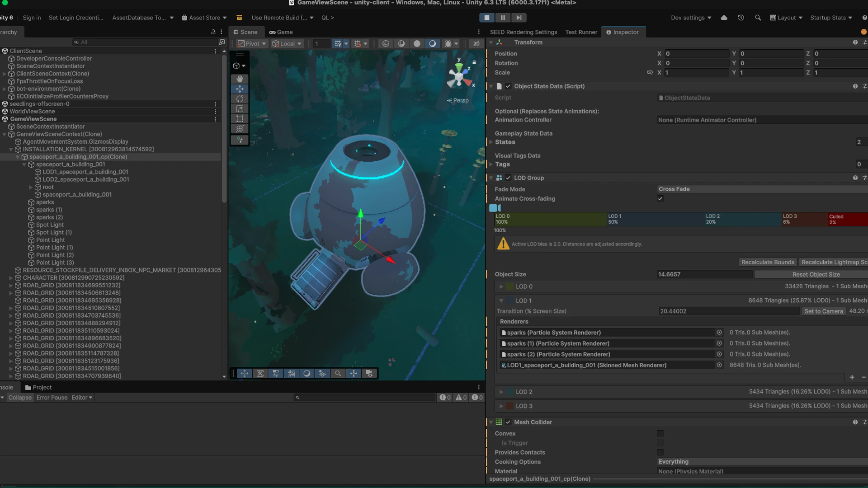Enable the Provides Contacts checkbox

660,452
